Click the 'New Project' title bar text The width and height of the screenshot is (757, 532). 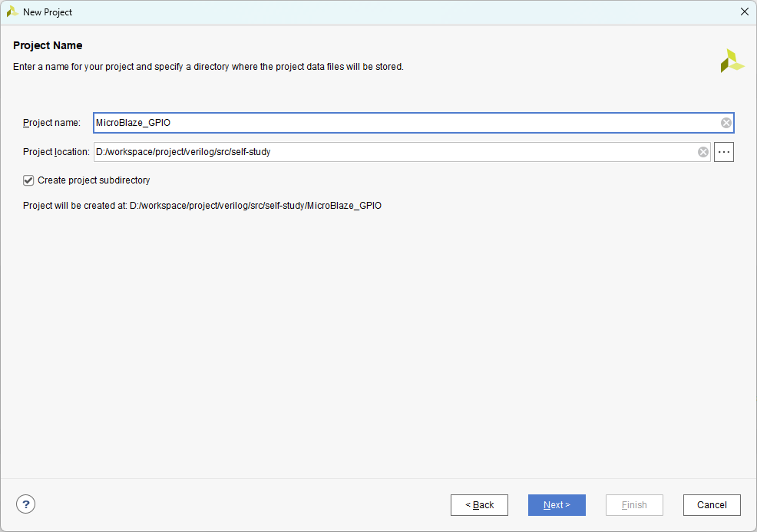tap(48, 12)
